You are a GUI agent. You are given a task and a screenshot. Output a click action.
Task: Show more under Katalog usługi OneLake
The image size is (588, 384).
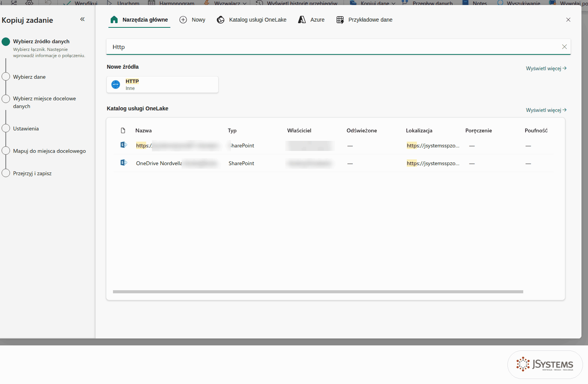pyautogui.click(x=546, y=110)
